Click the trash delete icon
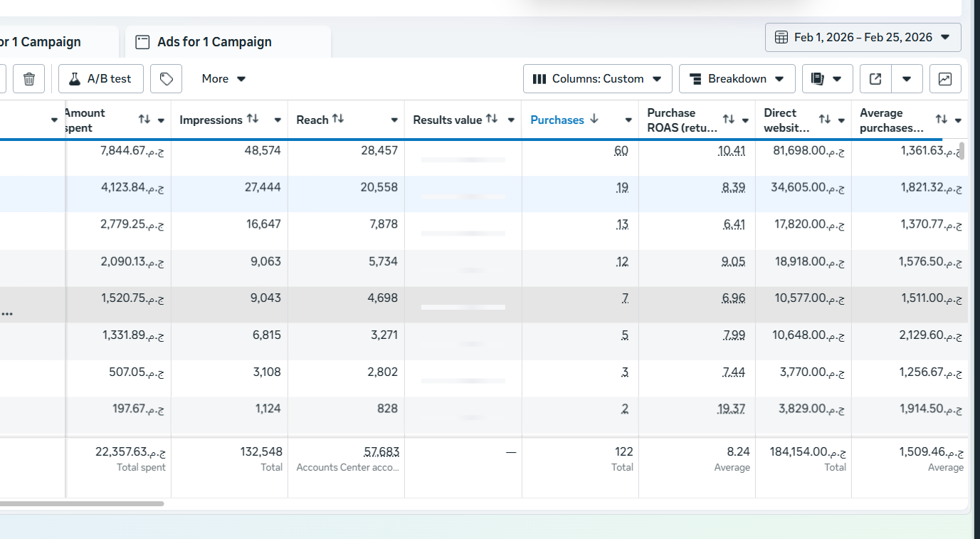 tap(29, 79)
